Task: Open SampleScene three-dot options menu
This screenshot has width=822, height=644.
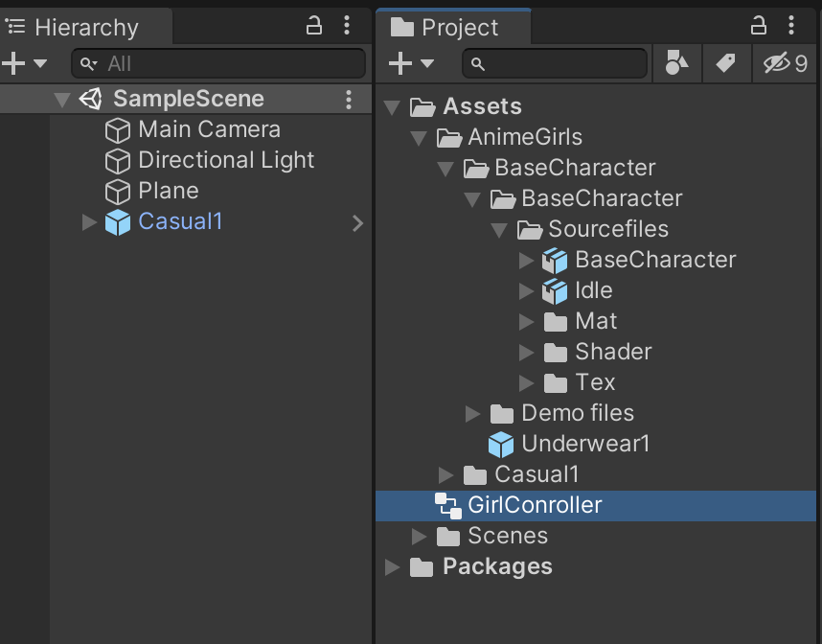Action: click(x=349, y=99)
